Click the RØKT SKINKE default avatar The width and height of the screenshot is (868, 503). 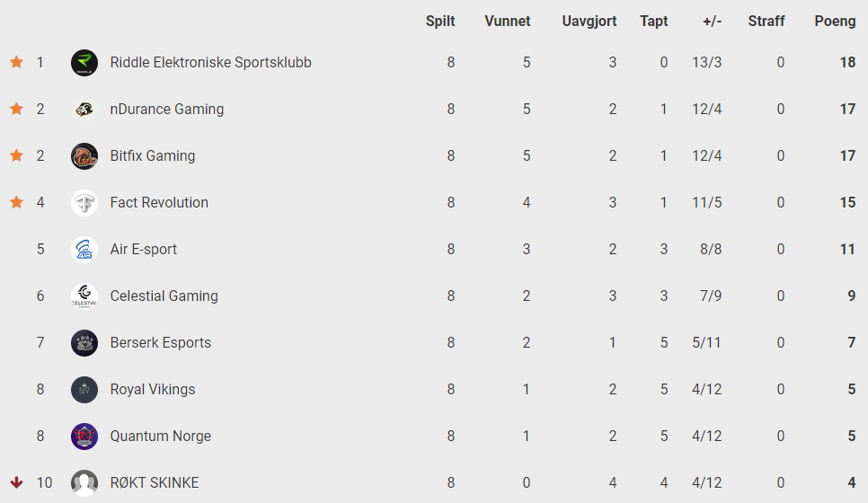tap(84, 483)
